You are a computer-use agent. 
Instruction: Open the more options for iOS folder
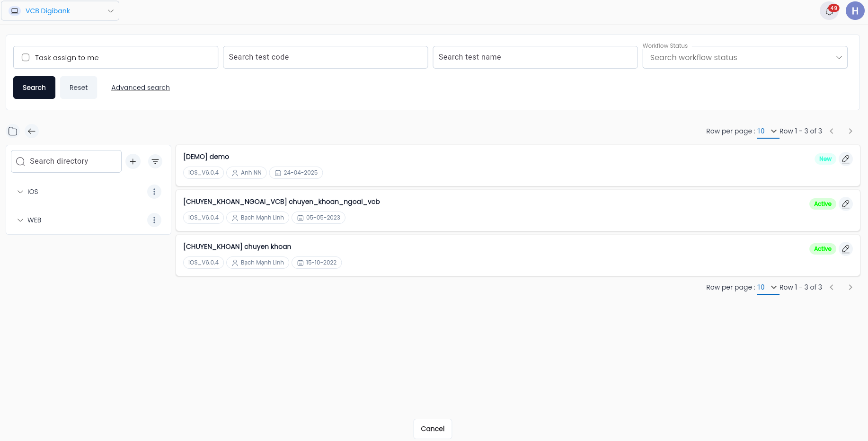tap(154, 192)
